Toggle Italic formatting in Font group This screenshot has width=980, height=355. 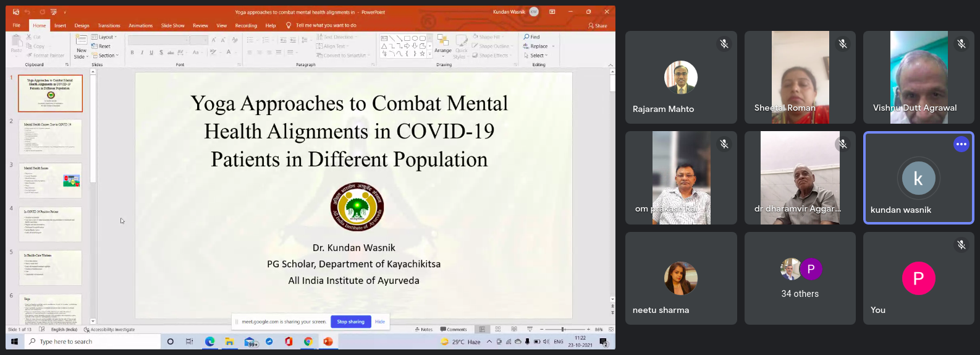point(142,53)
